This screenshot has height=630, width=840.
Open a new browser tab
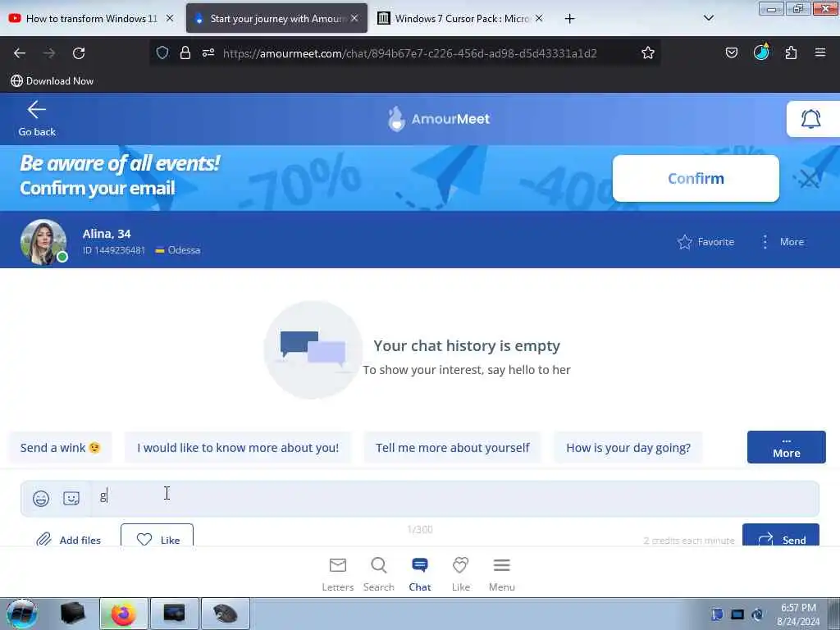click(x=569, y=19)
